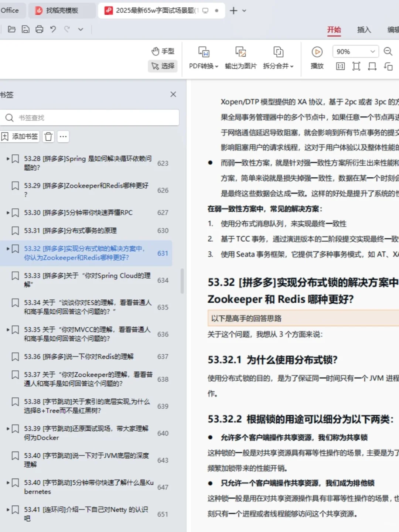Expand bookmark 53.30 快速弄懂RPC
Viewport: 399px width, 532px height.
click(x=8, y=212)
